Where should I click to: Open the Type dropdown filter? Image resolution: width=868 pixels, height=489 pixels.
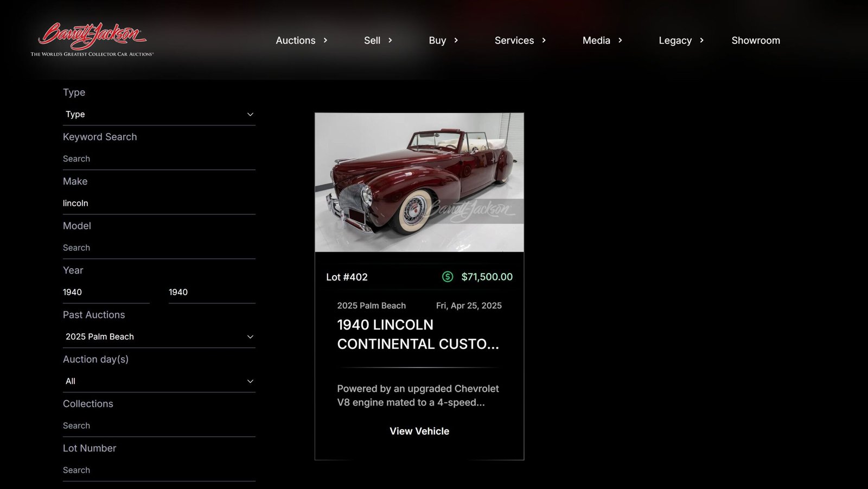click(x=159, y=115)
